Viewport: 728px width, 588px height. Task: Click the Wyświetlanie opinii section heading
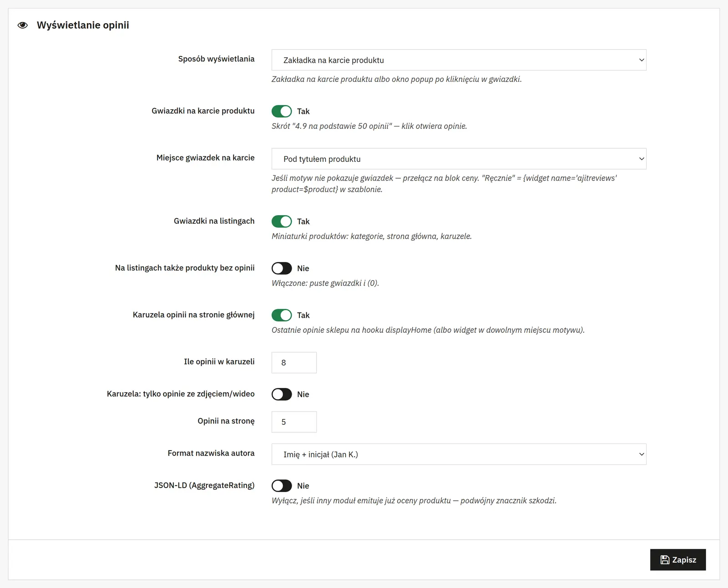(x=83, y=25)
